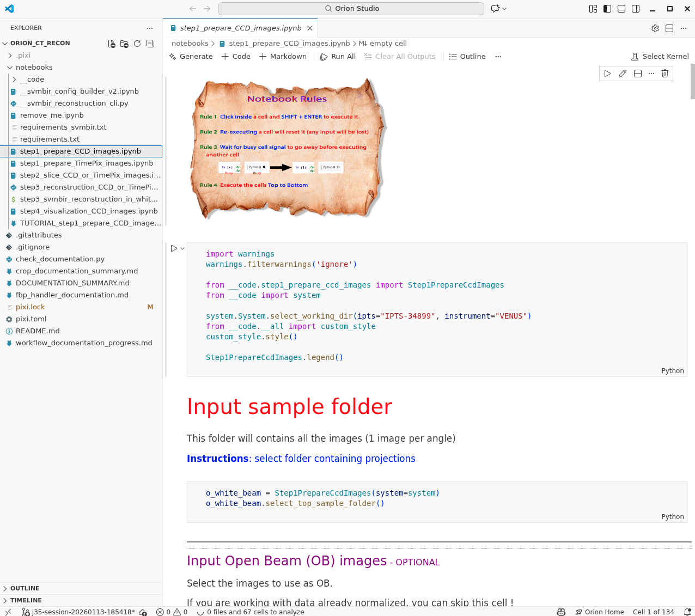Click New Folder icon in Explorer header
The image size is (695, 616).
(124, 44)
